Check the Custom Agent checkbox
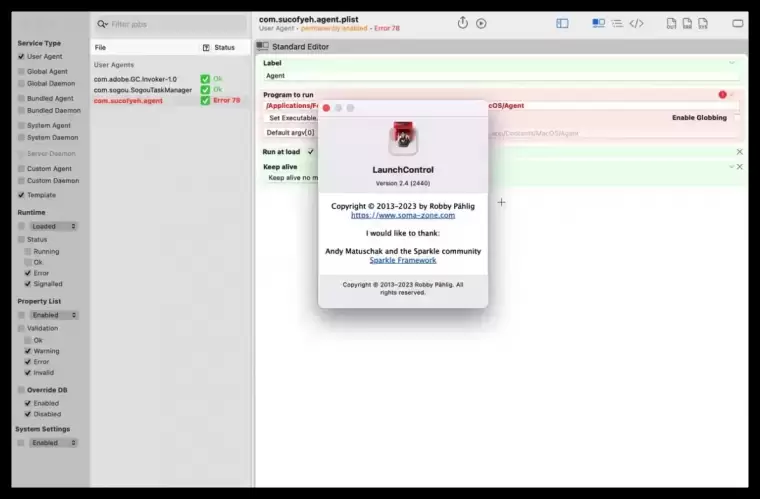 (21, 169)
